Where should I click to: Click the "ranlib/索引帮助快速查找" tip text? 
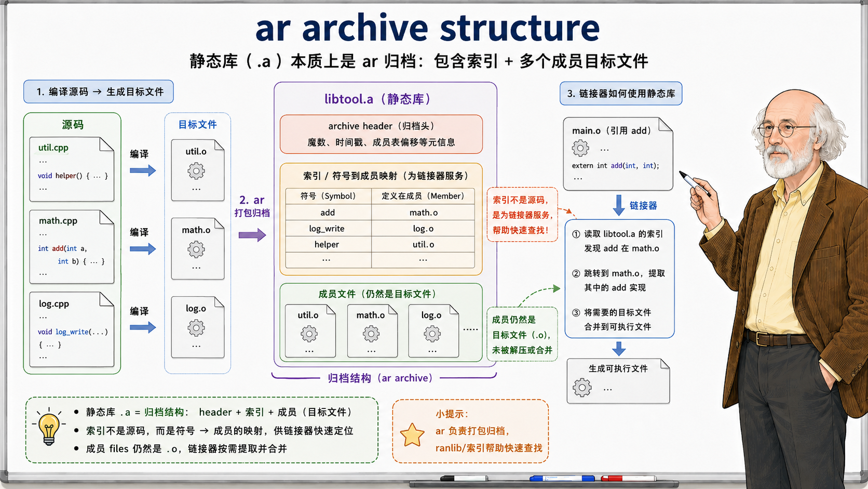pos(489,448)
